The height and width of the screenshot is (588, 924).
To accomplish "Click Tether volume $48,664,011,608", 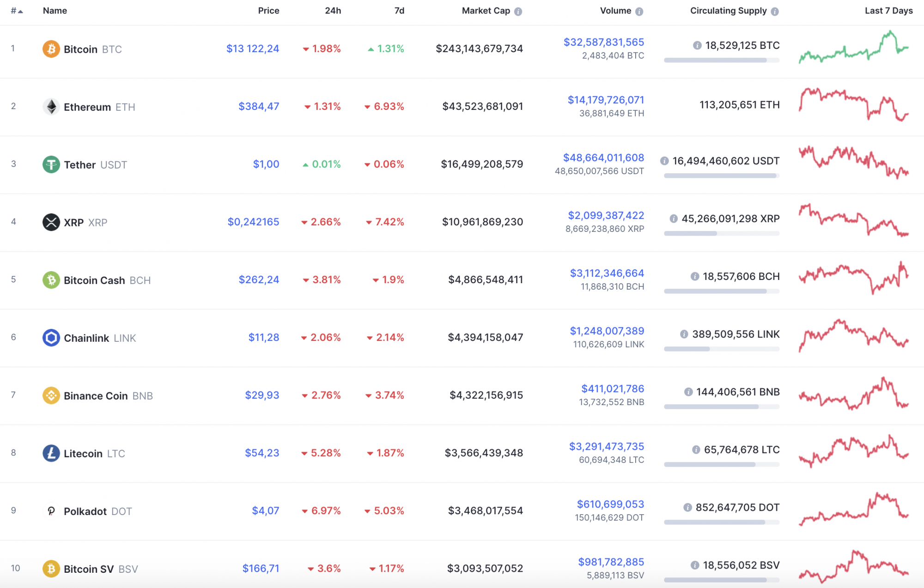I will (603, 158).
